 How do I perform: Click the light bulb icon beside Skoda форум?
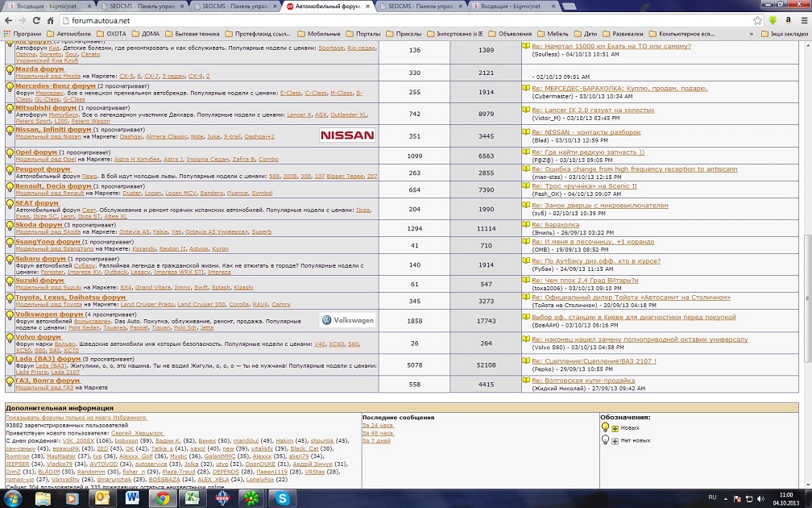tap(10, 228)
